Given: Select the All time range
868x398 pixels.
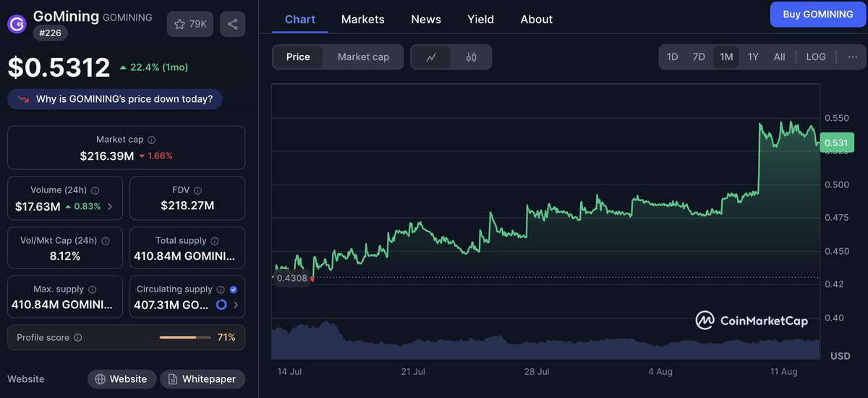Looking at the screenshot, I should (x=779, y=56).
